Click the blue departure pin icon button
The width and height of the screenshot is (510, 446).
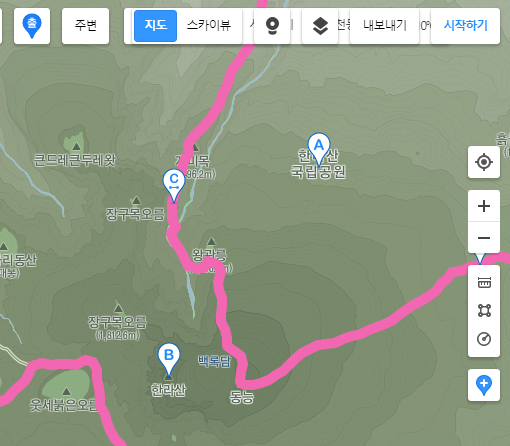32,26
